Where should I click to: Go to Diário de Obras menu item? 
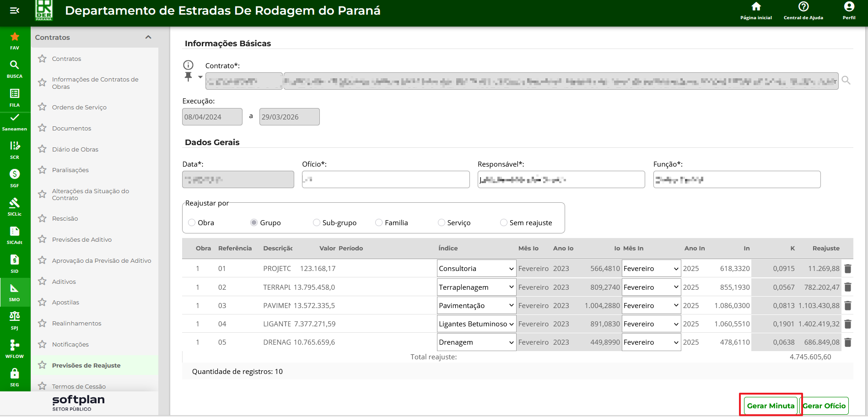75,150
